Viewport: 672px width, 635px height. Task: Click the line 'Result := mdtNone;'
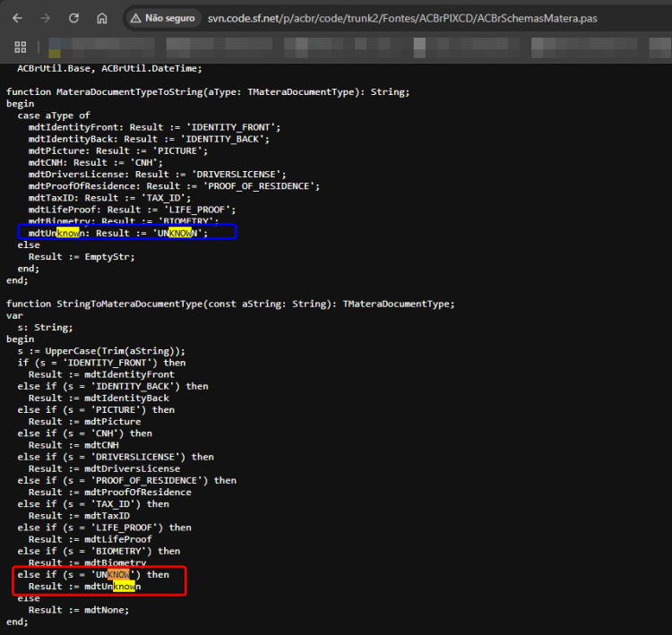(79, 610)
